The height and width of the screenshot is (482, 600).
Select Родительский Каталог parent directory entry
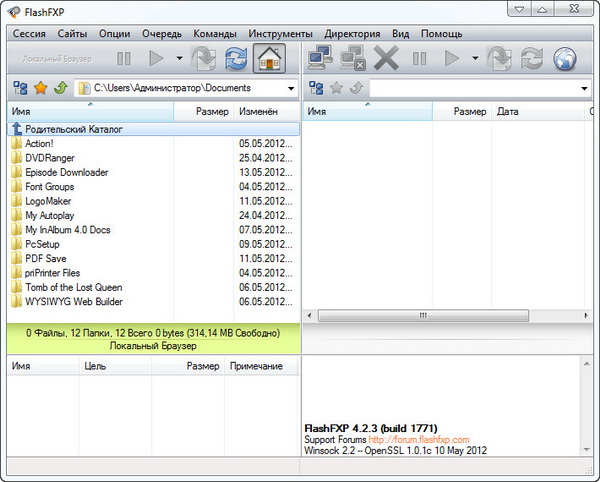click(74, 129)
